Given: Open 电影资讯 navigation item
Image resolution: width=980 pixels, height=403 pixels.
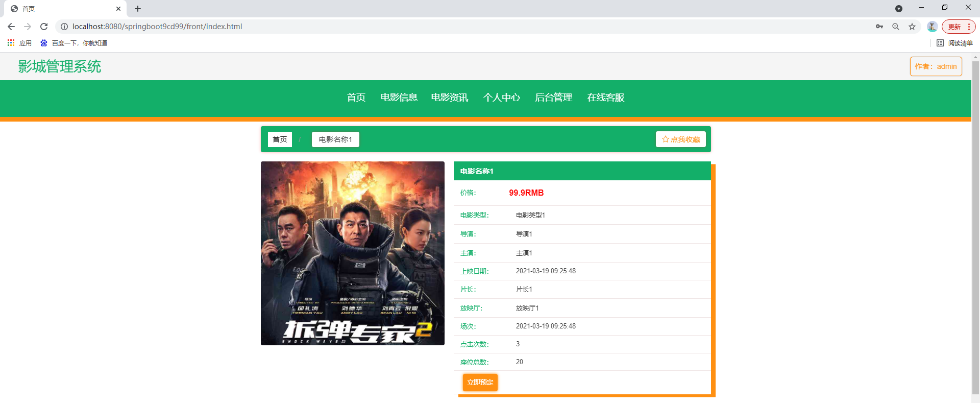Looking at the screenshot, I should [449, 98].
